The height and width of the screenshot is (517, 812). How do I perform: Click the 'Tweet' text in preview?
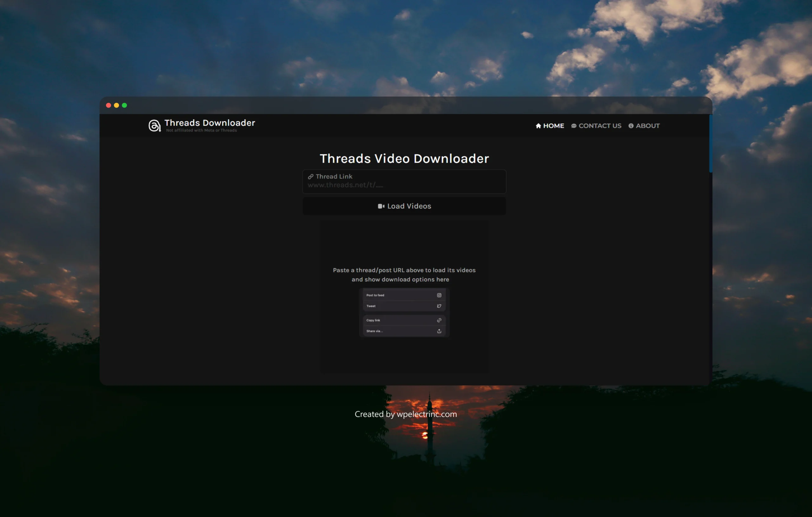click(371, 306)
